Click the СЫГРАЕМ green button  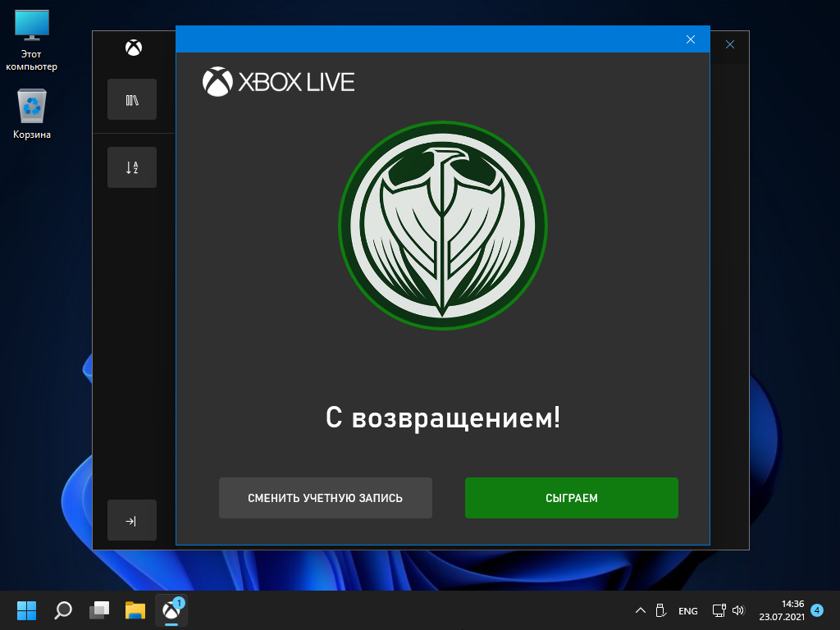(572, 498)
